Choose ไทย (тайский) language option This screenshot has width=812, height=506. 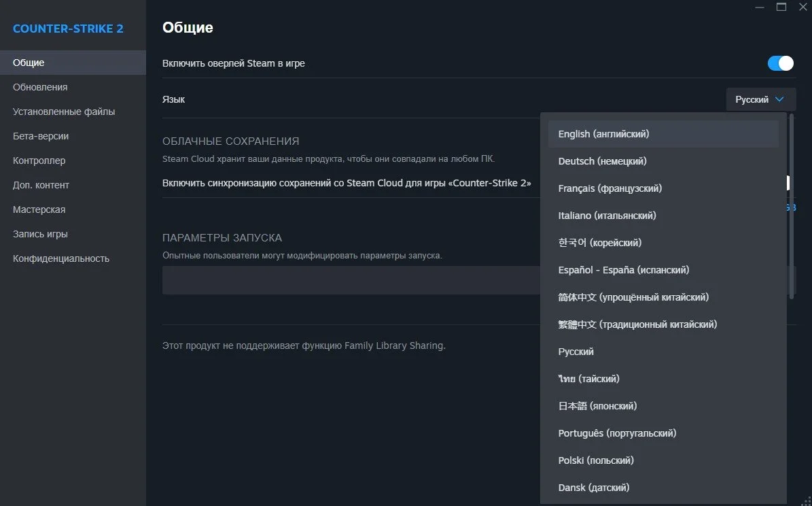pos(663,379)
